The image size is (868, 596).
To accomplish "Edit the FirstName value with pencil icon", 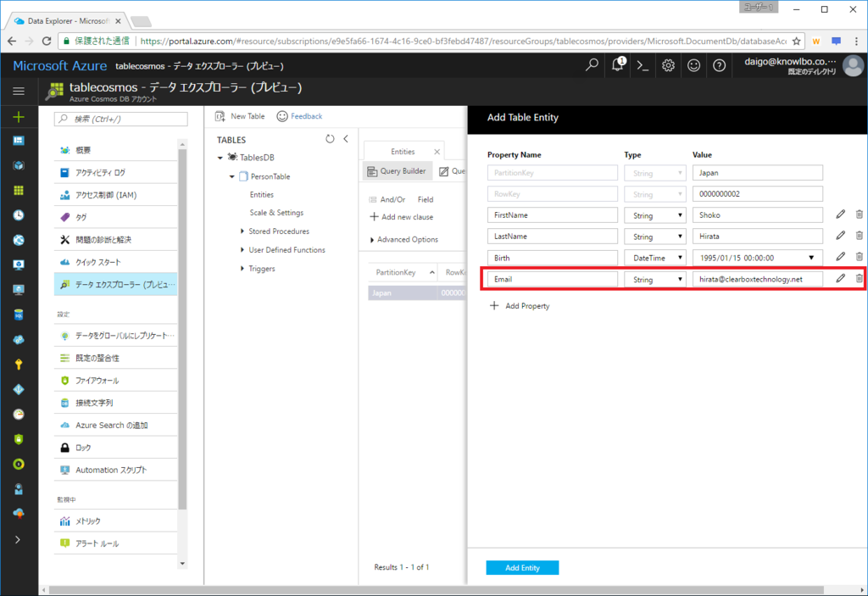I will tap(840, 214).
